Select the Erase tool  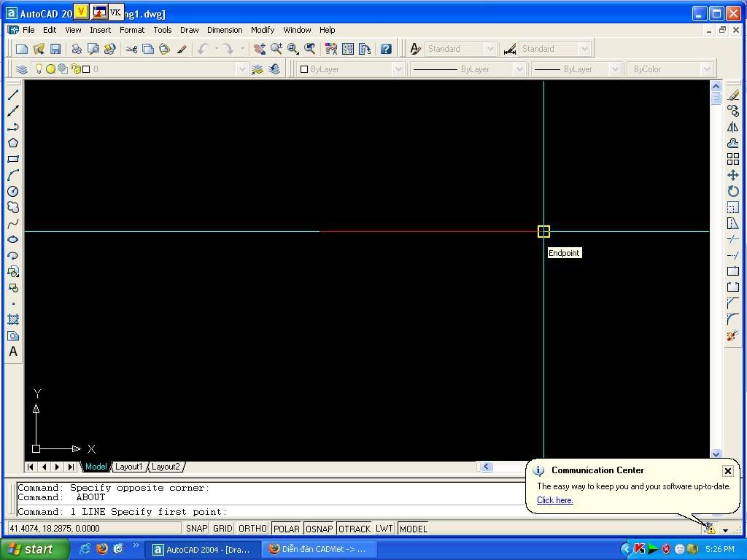(733, 96)
